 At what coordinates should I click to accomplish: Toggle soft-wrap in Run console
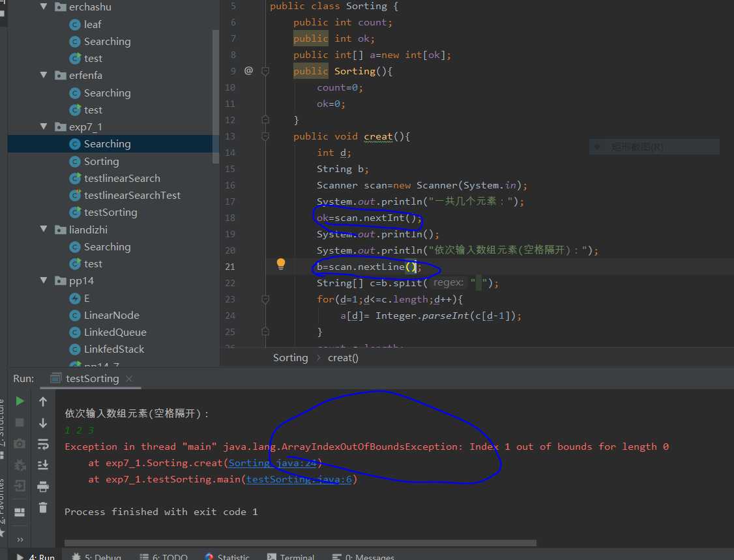pyautogui.click(x=42, y=444)
